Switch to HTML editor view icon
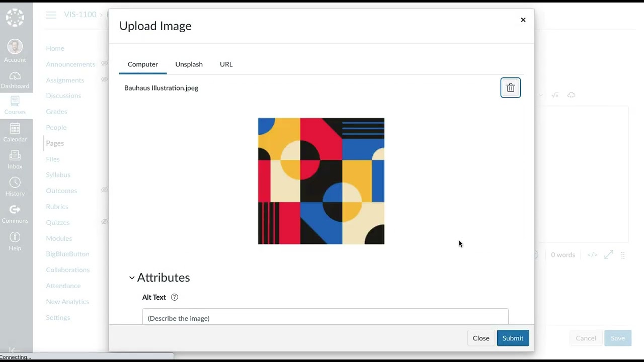 [x=592, y=255]
